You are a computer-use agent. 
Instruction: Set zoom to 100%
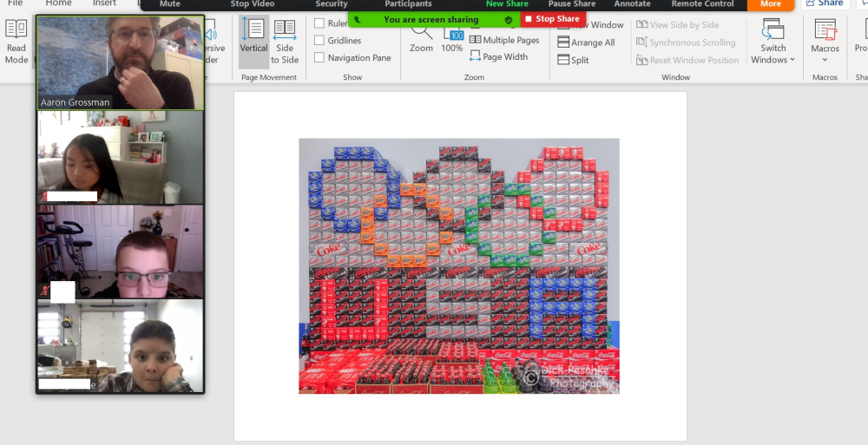pos(452,39)
